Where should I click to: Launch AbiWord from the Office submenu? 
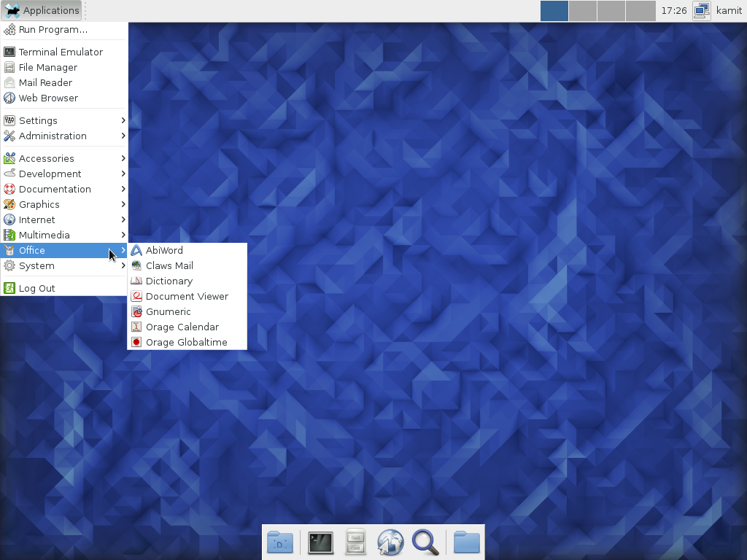(164, 250)
